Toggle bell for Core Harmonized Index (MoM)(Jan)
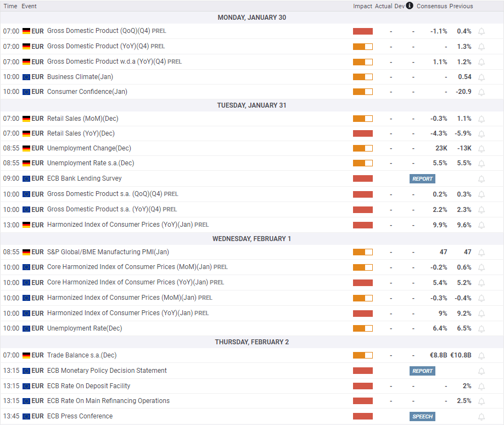This screenshot has width=504, height=425. click(x=481, y=267)
